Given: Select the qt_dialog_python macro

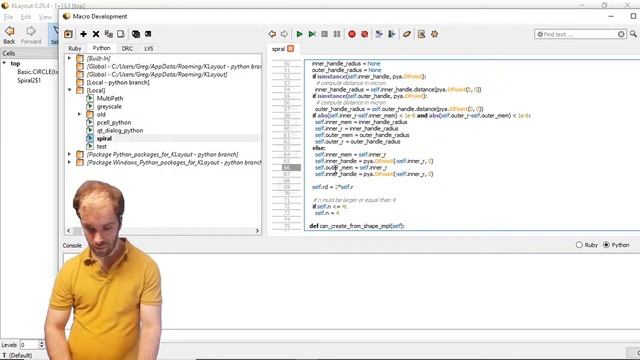Looking at the screenshot, I should tap(120, 131).
